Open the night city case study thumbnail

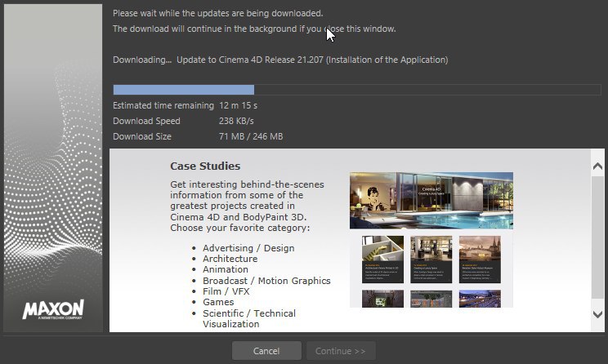click(480, 299)
